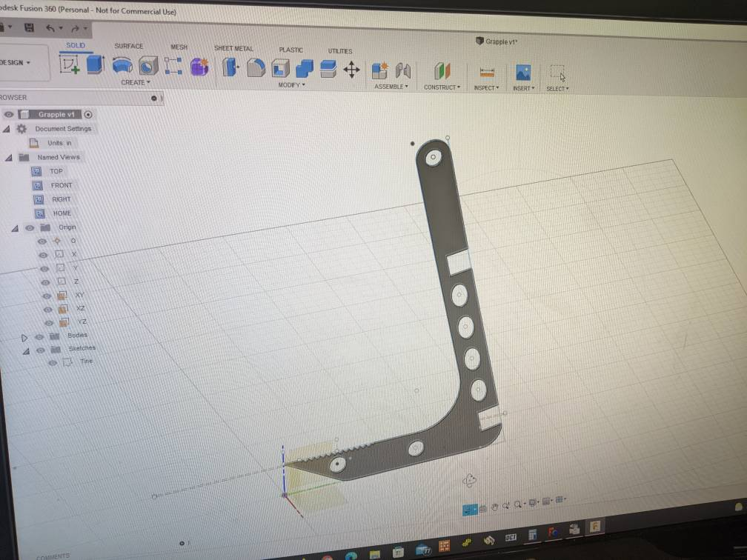Select the Fillet tool icon

click(x=255, y=69)
